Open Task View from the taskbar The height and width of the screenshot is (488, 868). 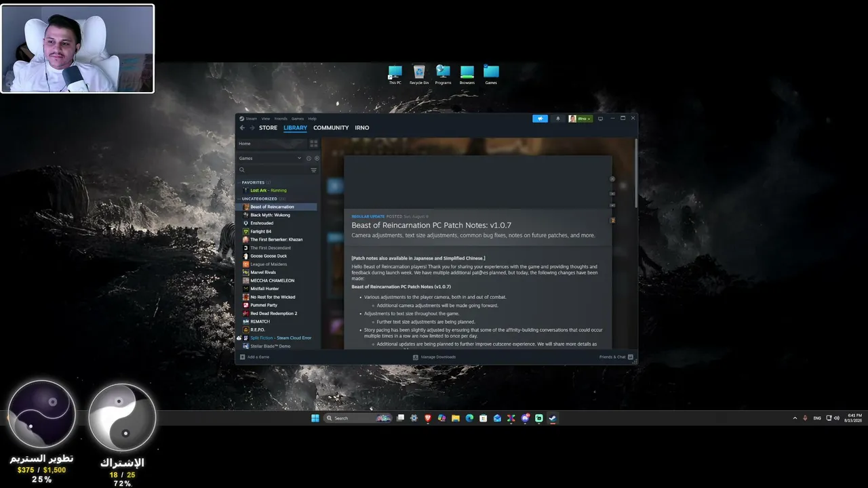click(400, 418)
